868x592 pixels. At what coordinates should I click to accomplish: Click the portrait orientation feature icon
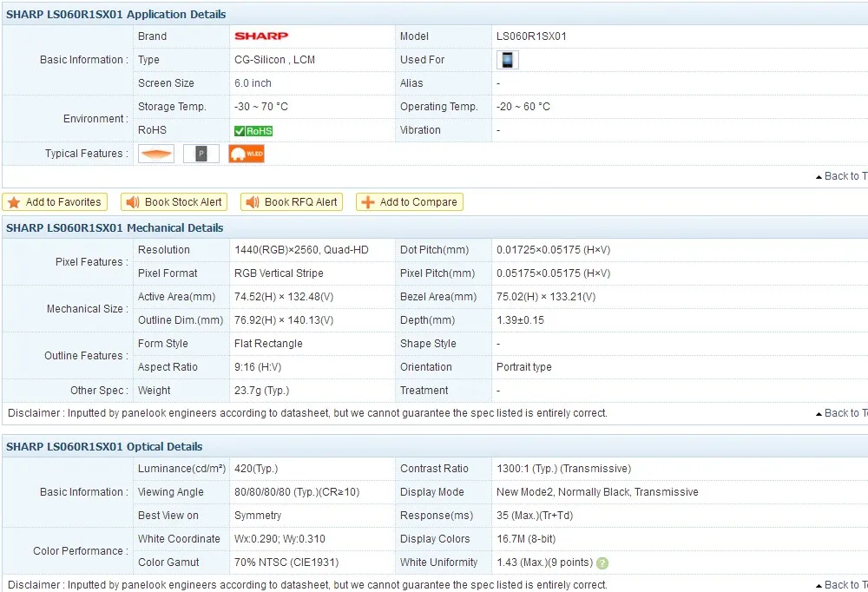201,154
